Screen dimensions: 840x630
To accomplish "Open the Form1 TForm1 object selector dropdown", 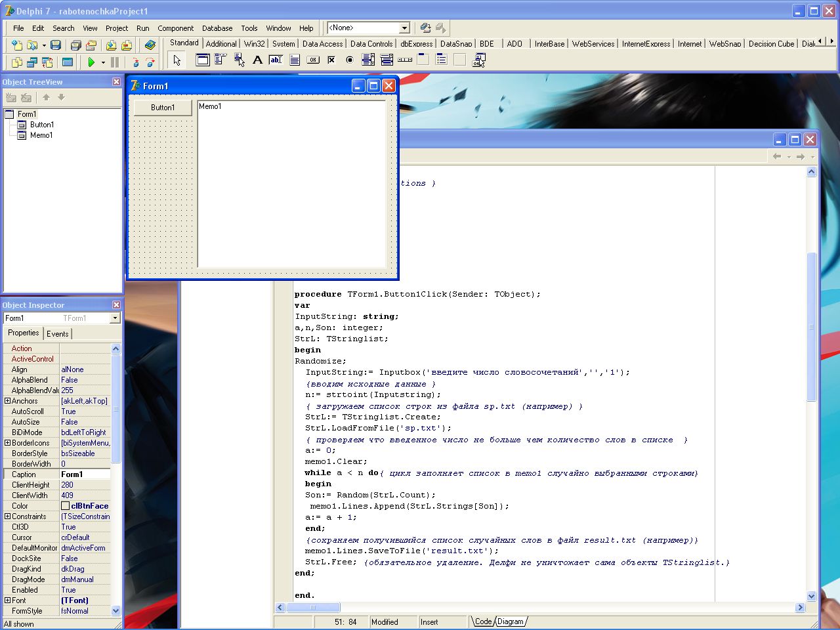I will pyautogui.click(x=115, y=318).
